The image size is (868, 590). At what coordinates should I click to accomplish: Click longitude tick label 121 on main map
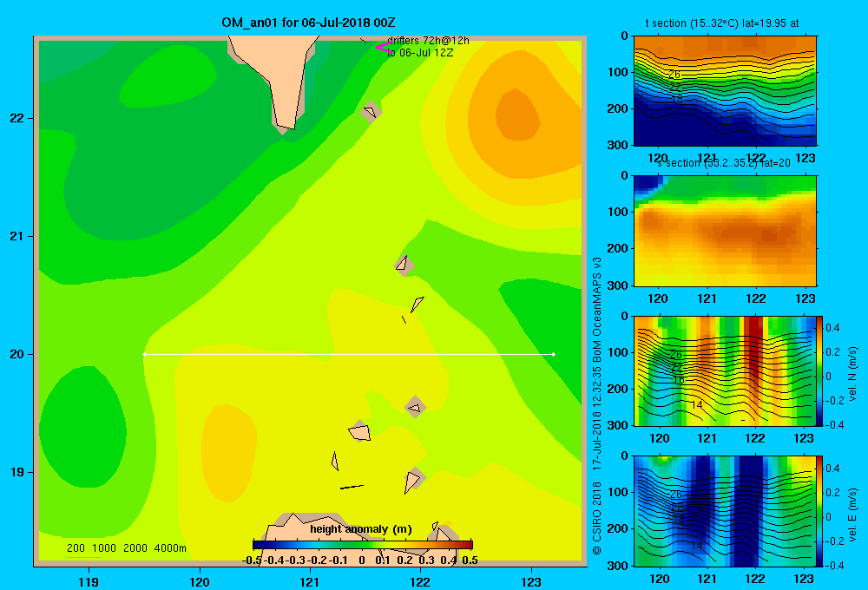pos(310,581)
